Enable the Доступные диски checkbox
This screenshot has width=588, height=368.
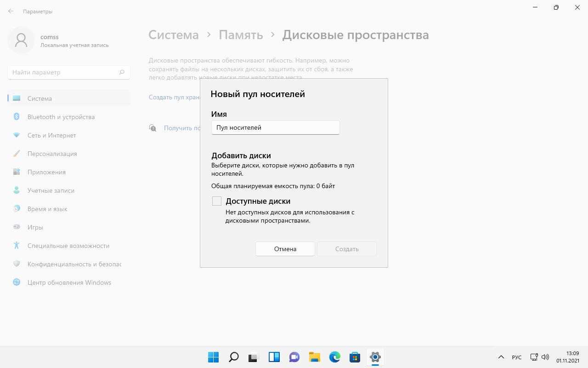point(216,201)
